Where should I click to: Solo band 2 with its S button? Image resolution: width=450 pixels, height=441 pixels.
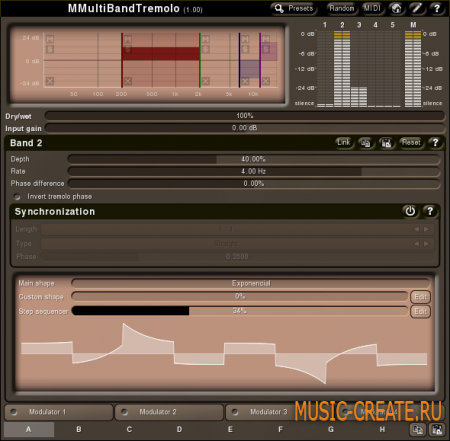click(x=128, y=49)
